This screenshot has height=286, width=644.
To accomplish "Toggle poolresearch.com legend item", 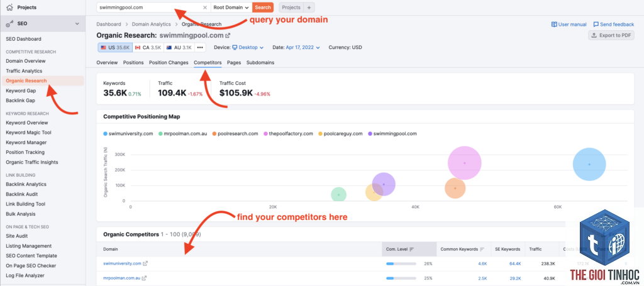I will click(235, 134).
